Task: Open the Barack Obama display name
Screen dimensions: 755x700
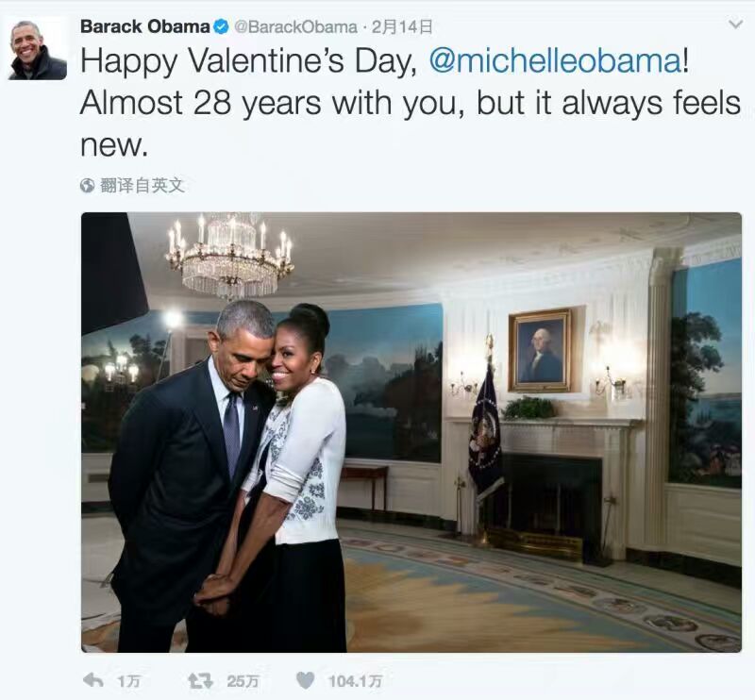Action: coord(144,26)
